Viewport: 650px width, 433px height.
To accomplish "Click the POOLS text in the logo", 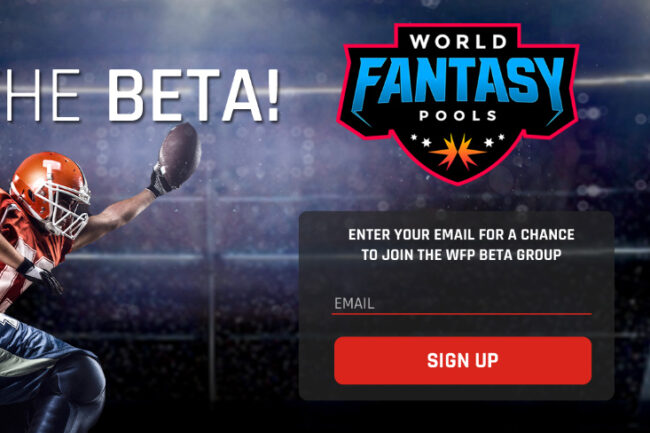I will tap(458, 116).
